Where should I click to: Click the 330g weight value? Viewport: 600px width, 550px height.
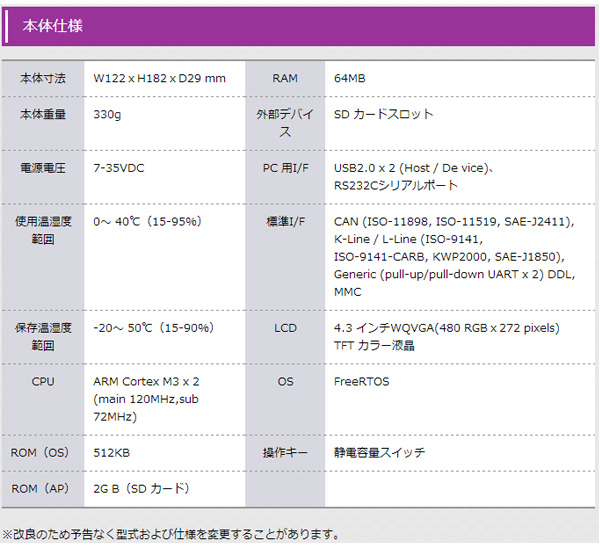[107, 114]
